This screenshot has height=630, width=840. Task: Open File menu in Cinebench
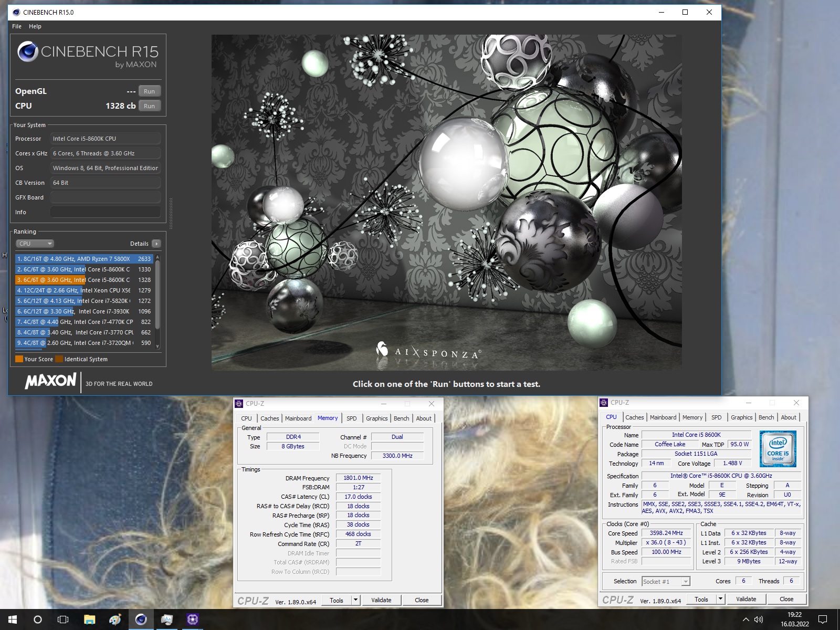(17, 26)
